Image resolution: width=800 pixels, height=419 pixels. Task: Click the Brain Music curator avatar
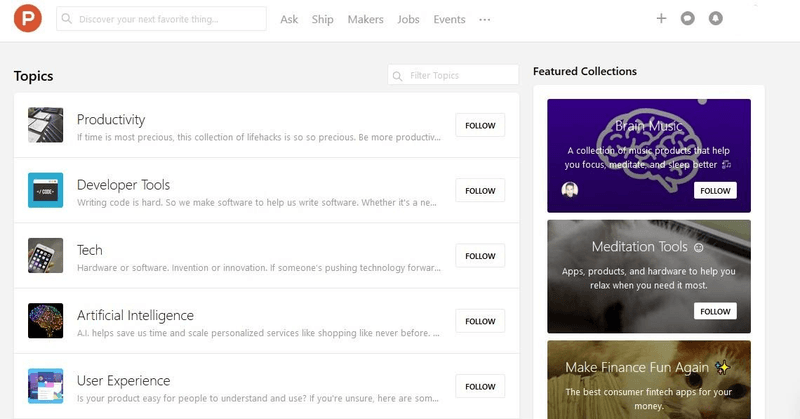point(570,190)
